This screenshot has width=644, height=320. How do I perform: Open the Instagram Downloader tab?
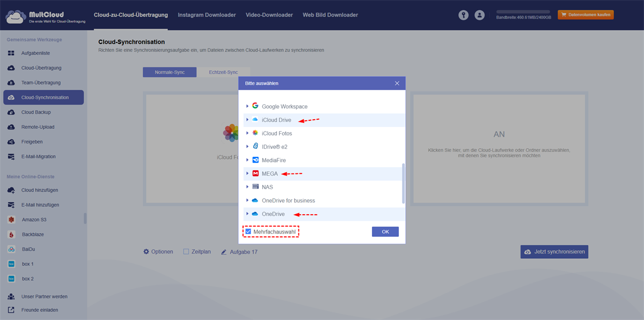[x=207, y=15]
